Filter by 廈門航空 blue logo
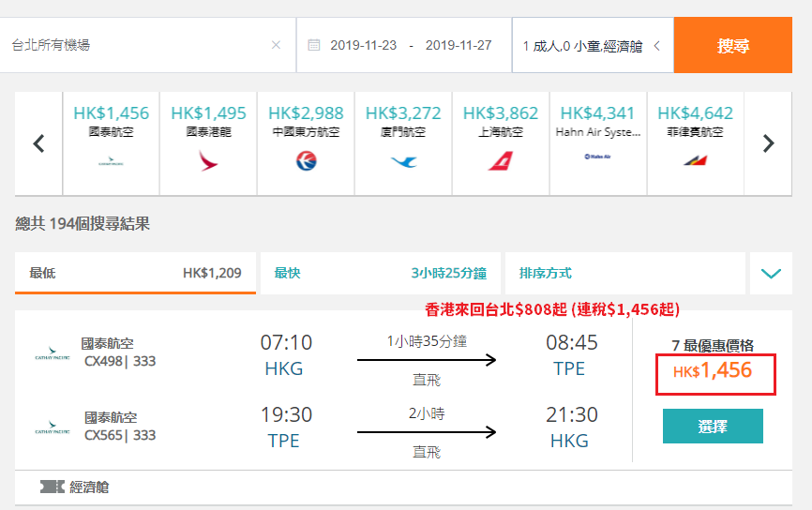This screenshot has height=510, width=812. tap(403, 161)
